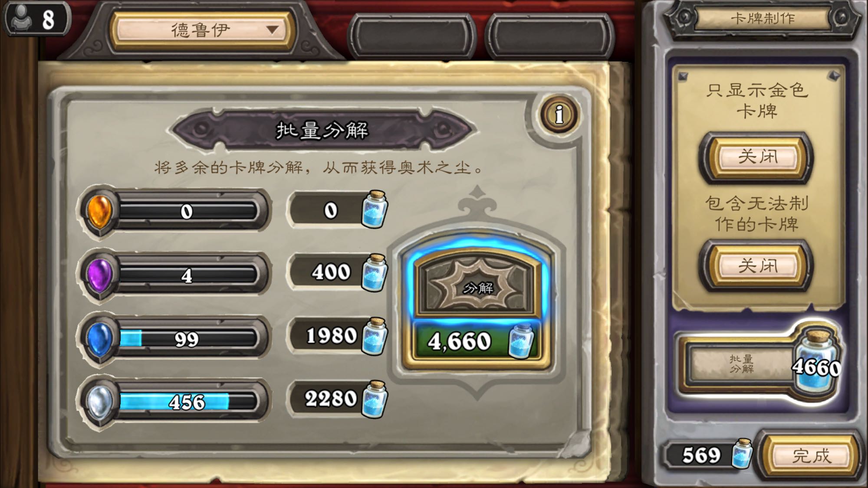Click the common cards progress bar showing 456
The height and width of the screenshot is (488, 868).
pyautogui.click(x=187, y=402)
